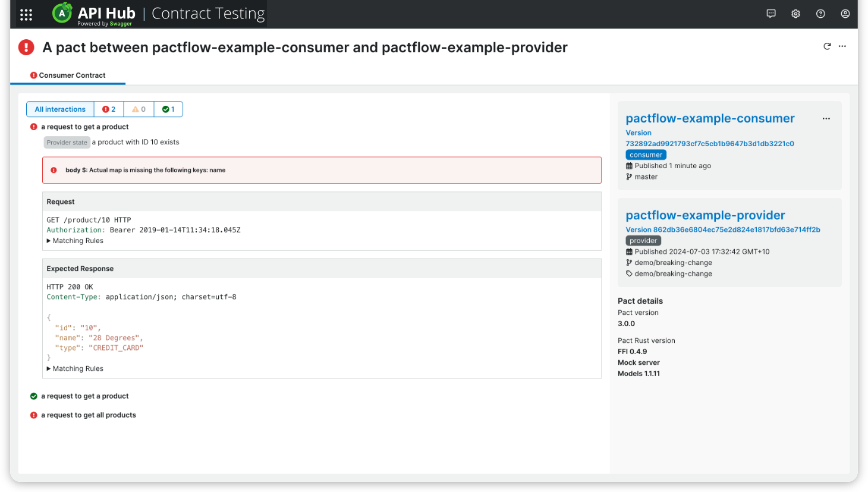Click the tag icon beside demo/breaking-change

tap(629, 274)
